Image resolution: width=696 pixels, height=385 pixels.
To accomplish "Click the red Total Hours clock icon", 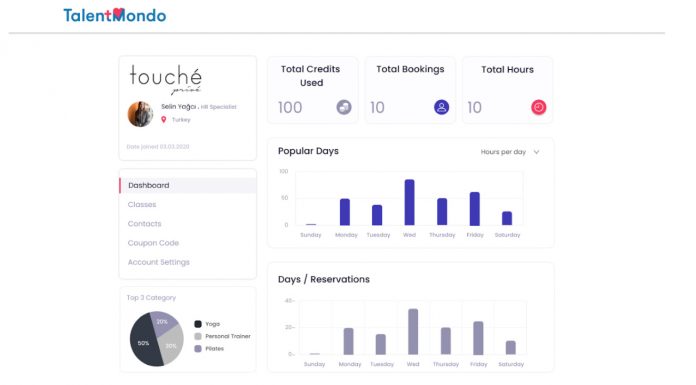I will pos(538,107).
